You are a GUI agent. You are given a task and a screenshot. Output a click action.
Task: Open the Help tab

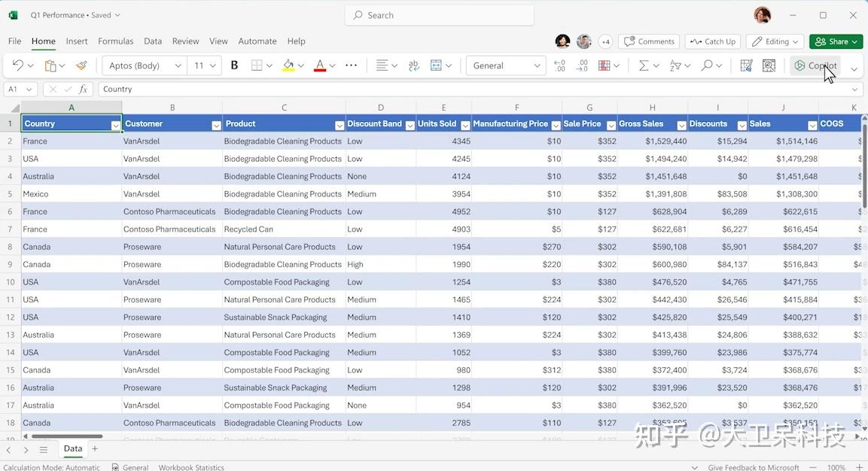click(296, 41)
